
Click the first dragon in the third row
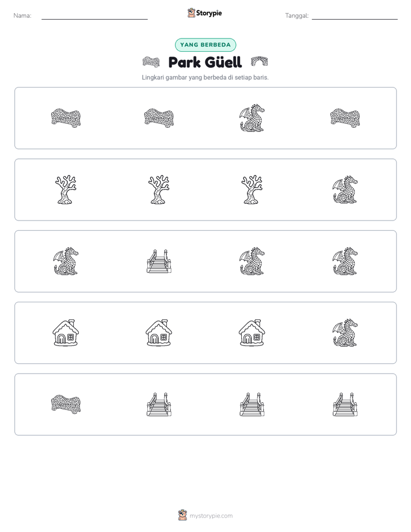(66, 261)
